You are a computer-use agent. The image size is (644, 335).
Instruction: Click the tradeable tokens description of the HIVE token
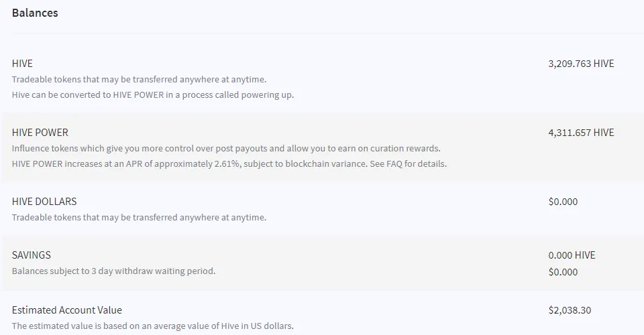140,79
